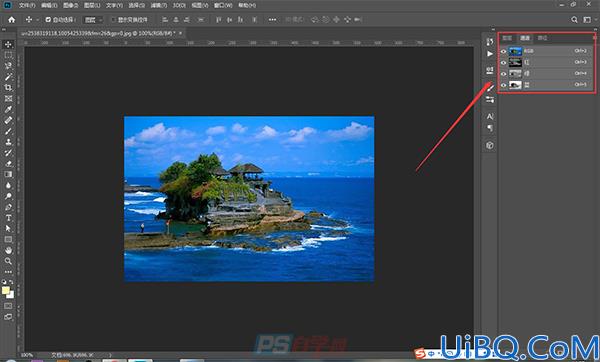
Task: Open the Channels panel flyout menu
Action: tap(595, 38)
